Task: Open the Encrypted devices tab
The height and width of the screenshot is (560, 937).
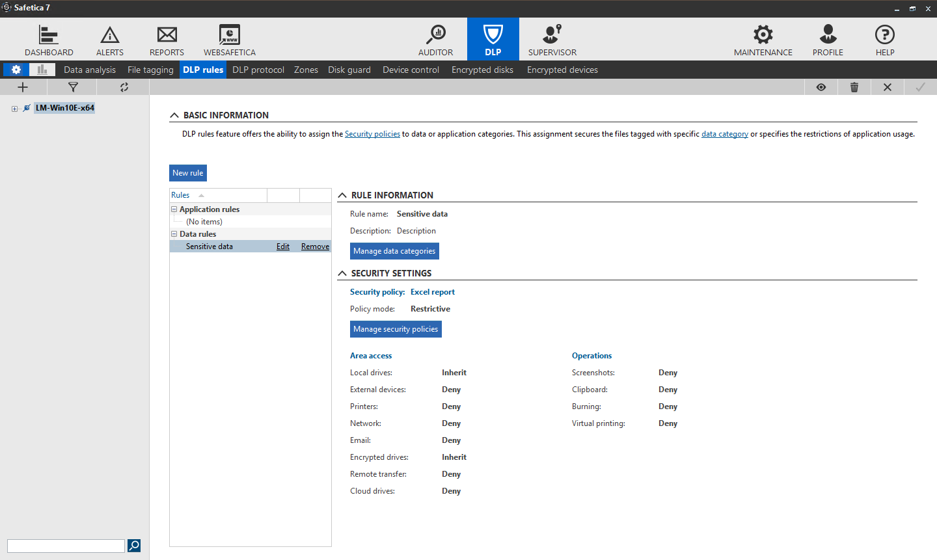Action: point(562,70)
